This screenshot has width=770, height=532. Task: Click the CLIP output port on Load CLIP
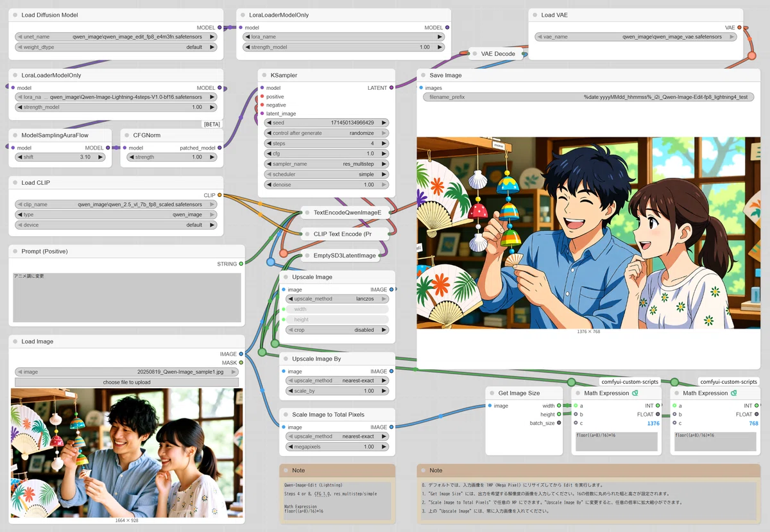pyautogui.click(x=219, y=195)
